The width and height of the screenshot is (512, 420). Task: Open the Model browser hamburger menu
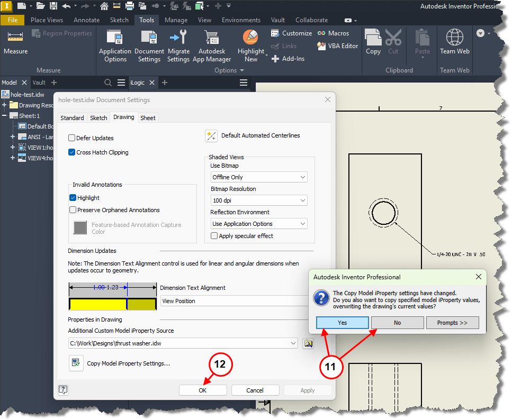pyautogui.click(x=121, y=83)
